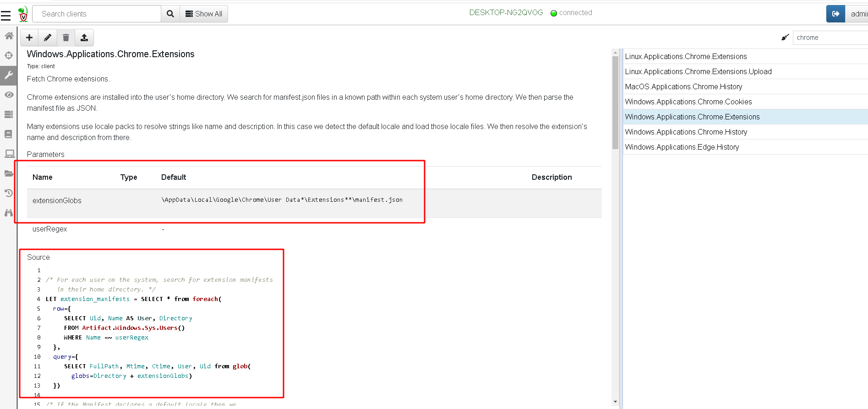868x409 pixels.
Task: Click the add new artifact plus button
Action: tap(29, 38)
